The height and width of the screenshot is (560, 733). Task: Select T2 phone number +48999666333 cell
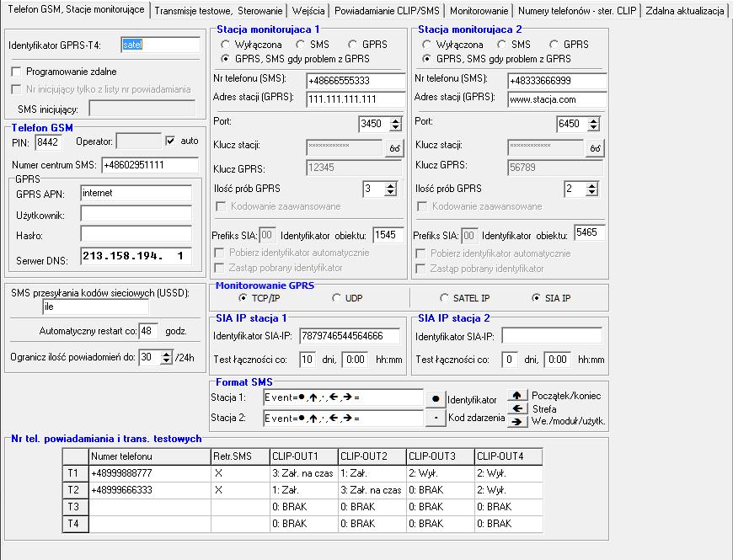150,490
